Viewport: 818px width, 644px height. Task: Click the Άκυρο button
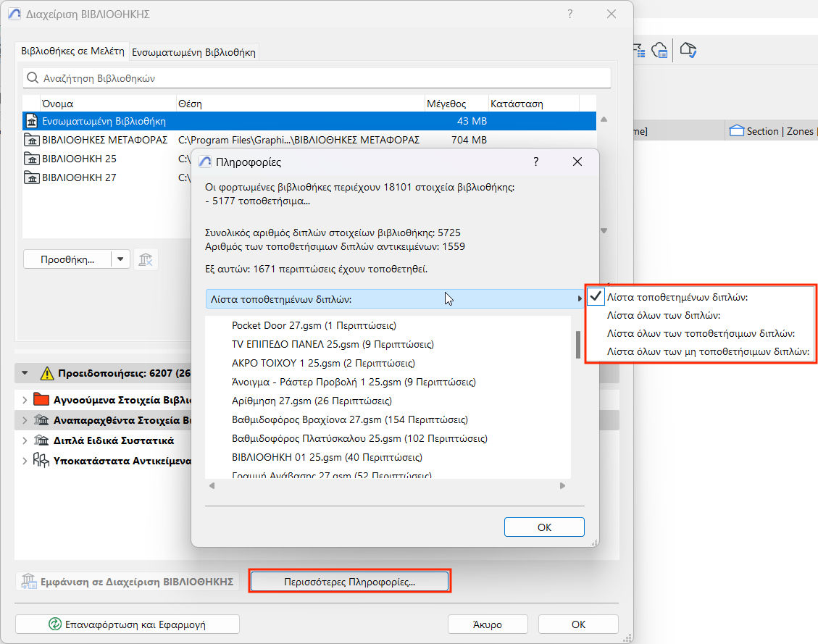tap(488, 624)
